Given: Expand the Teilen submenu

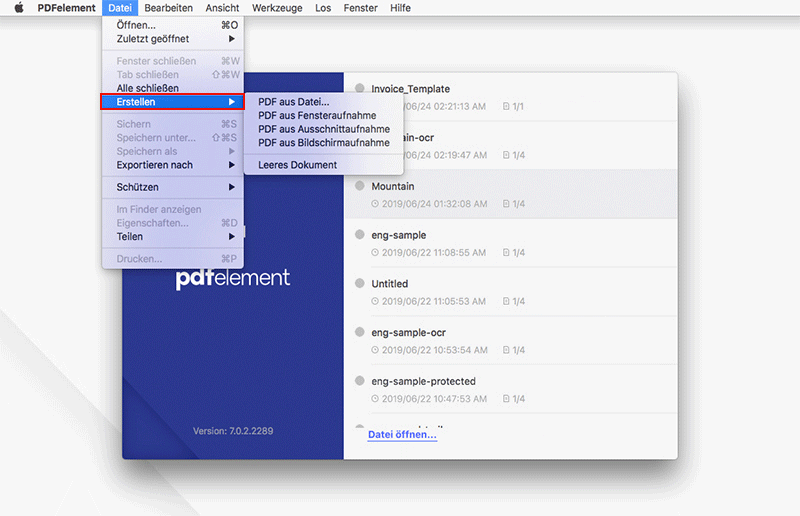Looking at the screenshot, I should point(173,236).
